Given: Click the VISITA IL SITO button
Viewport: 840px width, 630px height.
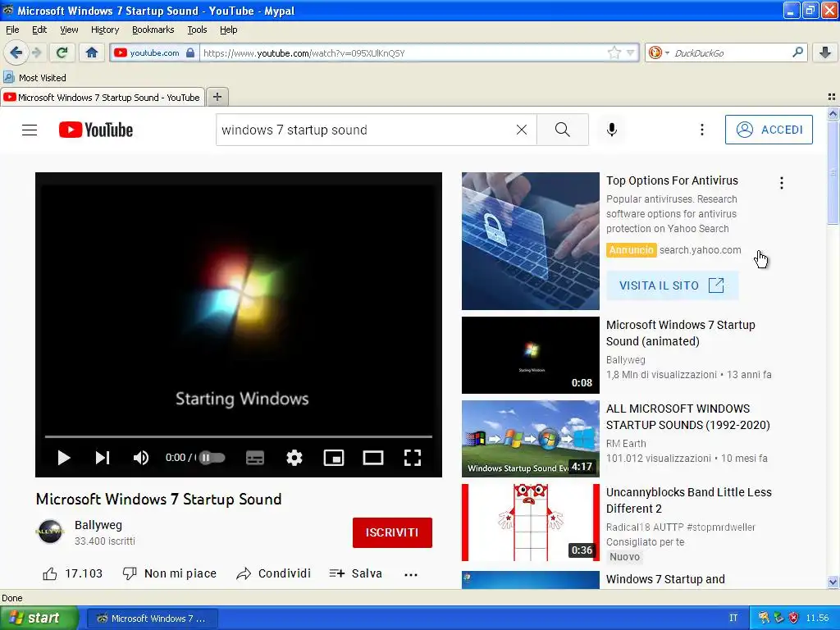Looking at the screenshot, I should point(672,285).
